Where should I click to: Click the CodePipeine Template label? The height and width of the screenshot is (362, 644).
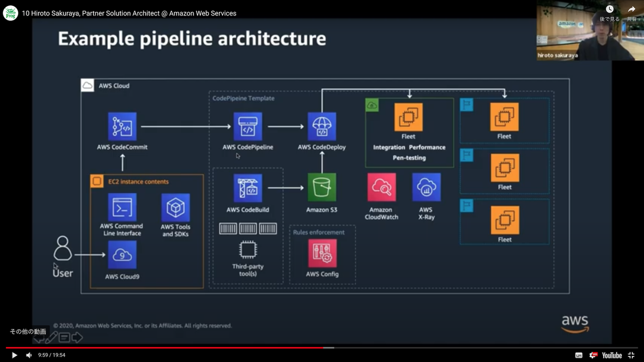244,98
